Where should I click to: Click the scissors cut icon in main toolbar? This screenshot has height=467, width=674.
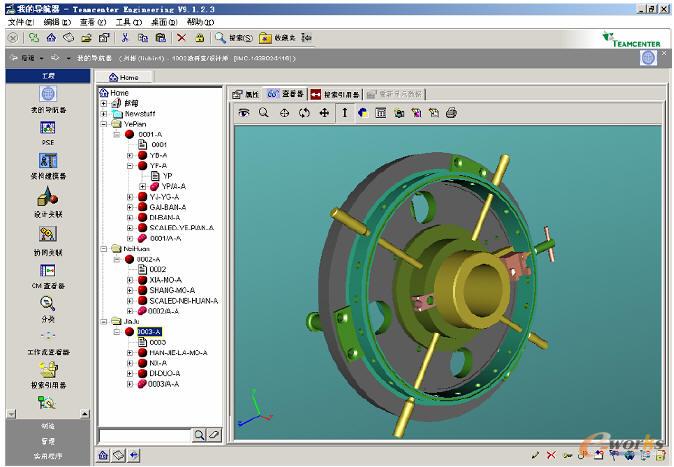pos(125,38)
